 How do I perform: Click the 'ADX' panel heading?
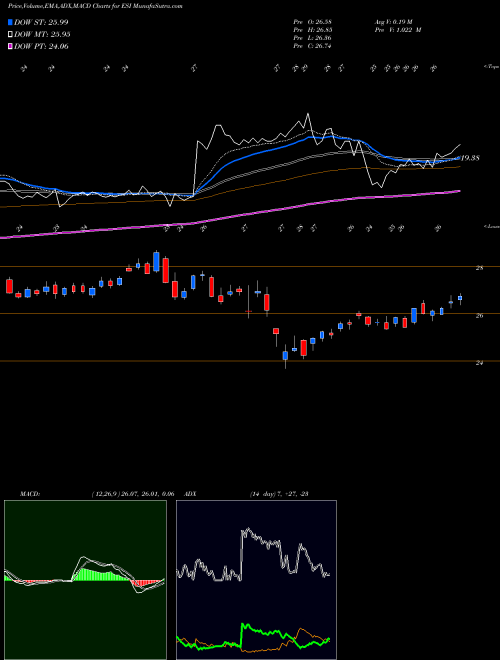(191, 494)
